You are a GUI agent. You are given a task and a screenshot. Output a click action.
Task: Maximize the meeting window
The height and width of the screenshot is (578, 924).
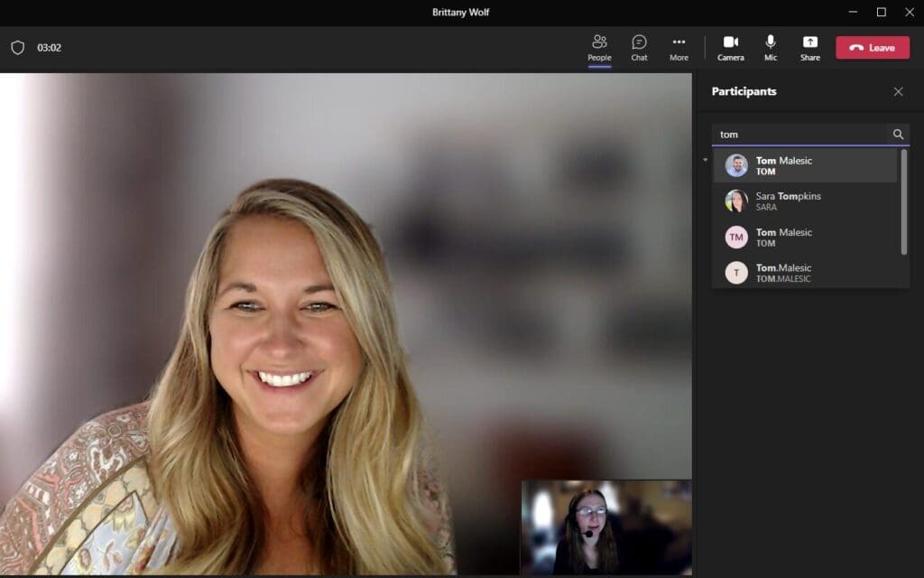881,12
